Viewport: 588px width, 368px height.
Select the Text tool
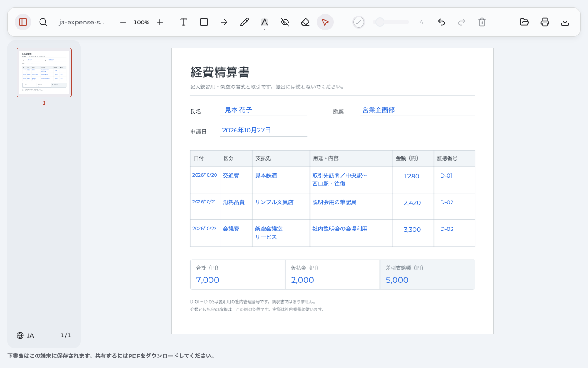point(184,22)
